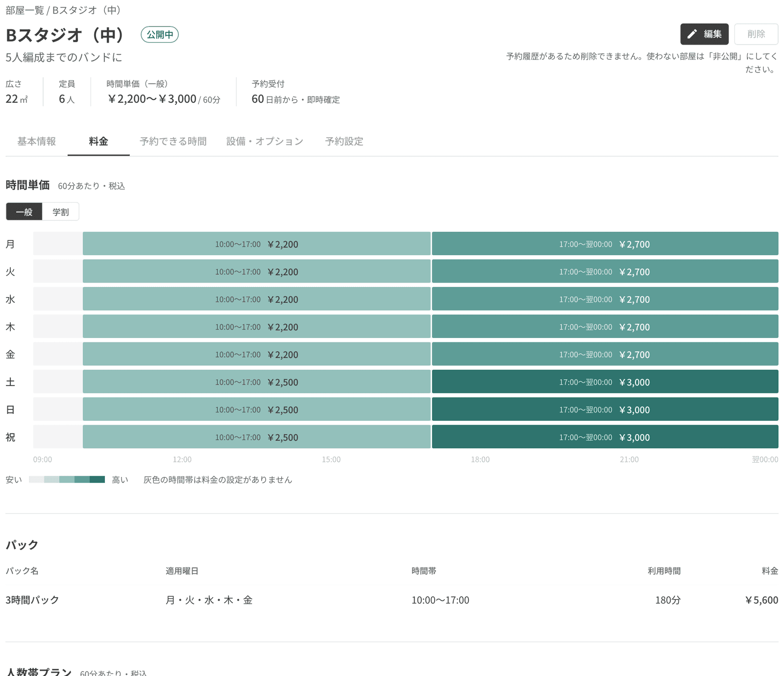784x676 pixels.
Task: Click Tuesday's 17:00〜翌00:00 ¥2,700 block
Action: (605, 271)
